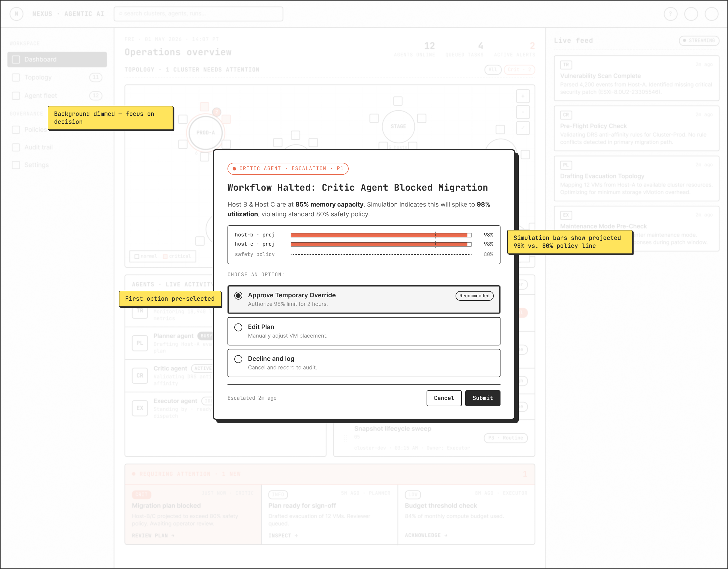Click the host-b projected utilization bar
This screenshot has width=728, height=569.
pos(381,235)
